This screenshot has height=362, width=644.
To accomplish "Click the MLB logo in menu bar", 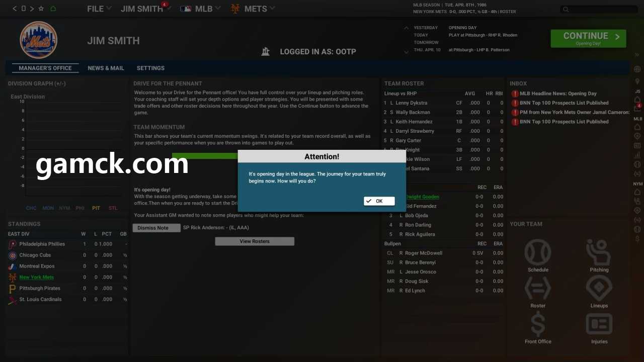I will (186, 9).
